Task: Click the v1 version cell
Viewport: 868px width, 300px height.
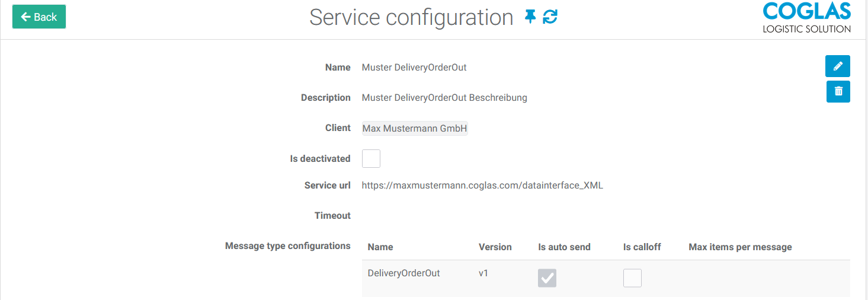Action: (x=484, y=273)
